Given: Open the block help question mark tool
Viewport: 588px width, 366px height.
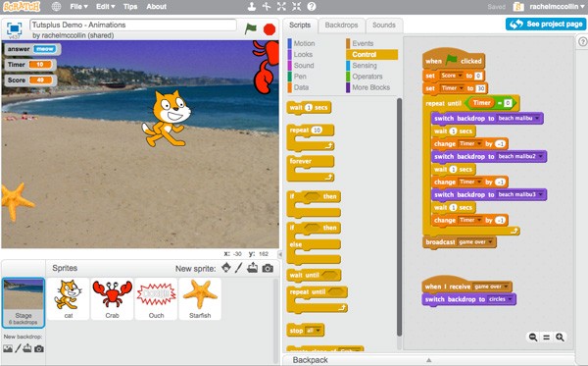Looking at the screenshot, I should click(x=312, y=7).
